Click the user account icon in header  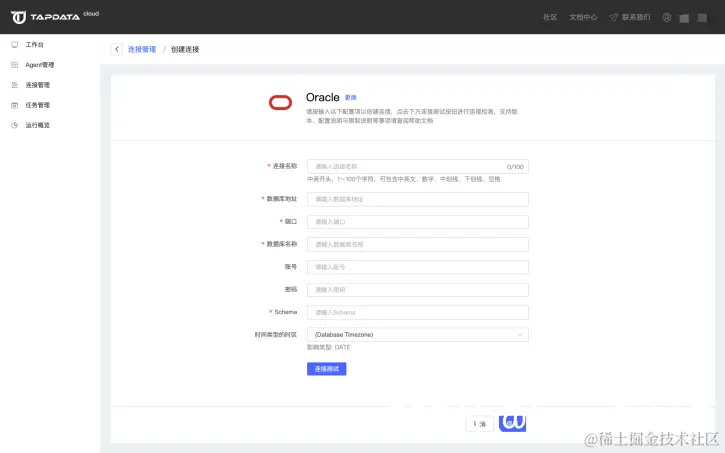pos(666,17)
